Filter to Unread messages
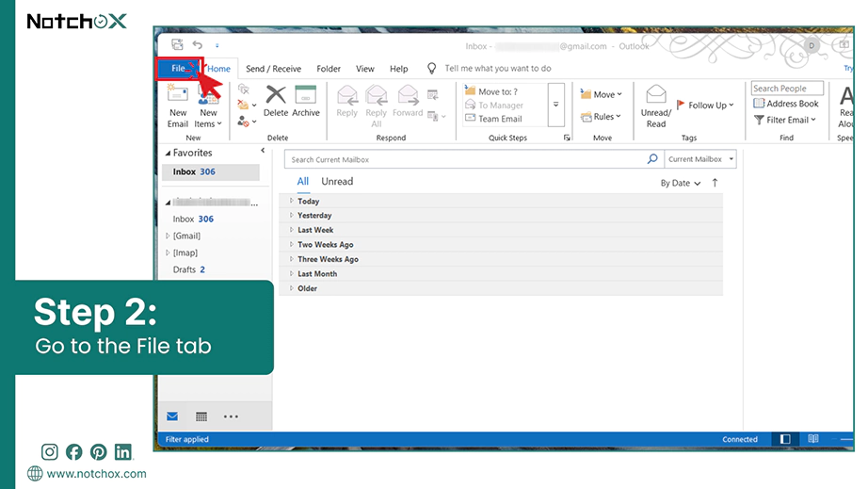868x489 pixels. click(337, 182)
